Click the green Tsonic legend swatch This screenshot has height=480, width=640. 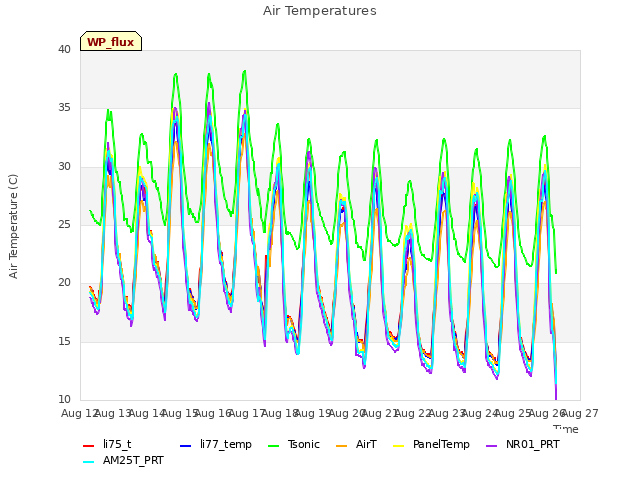[x=273, y=446]
